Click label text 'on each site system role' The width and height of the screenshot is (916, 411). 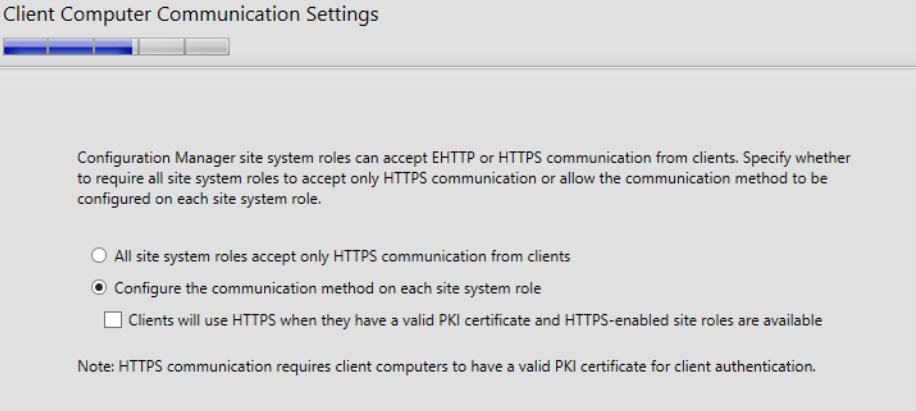tap(458, 288)
